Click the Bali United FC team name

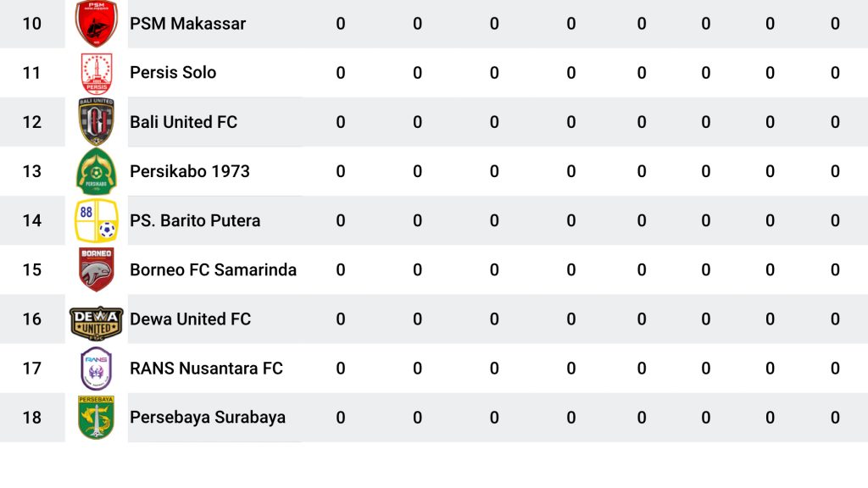pos(183,122)
